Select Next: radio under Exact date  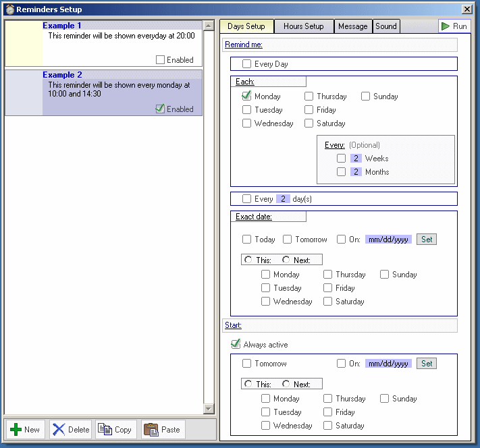click(x=286, y=260)
